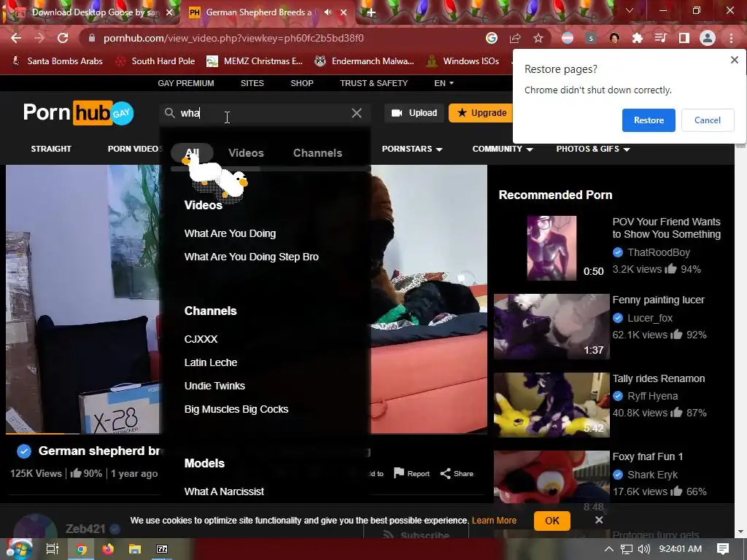Click the Report flag icon
The width and height of the screenshot is (747, 560).
399,472
